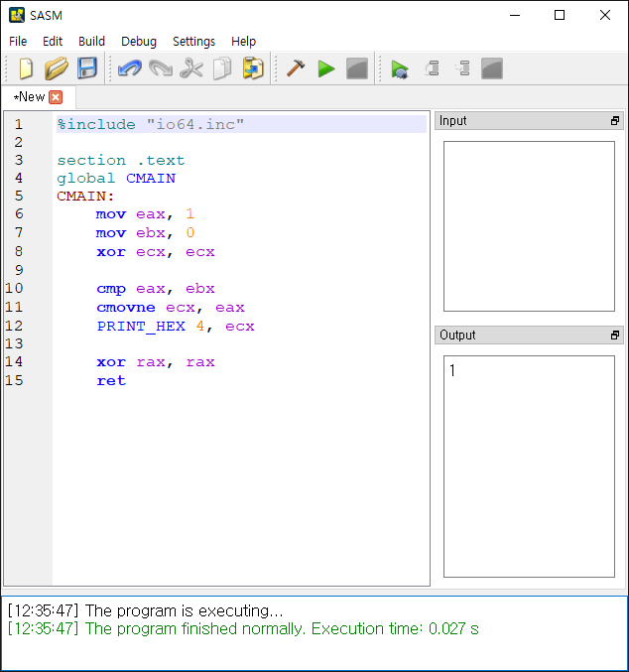Copy selection with pages icon

click(222, 68)
